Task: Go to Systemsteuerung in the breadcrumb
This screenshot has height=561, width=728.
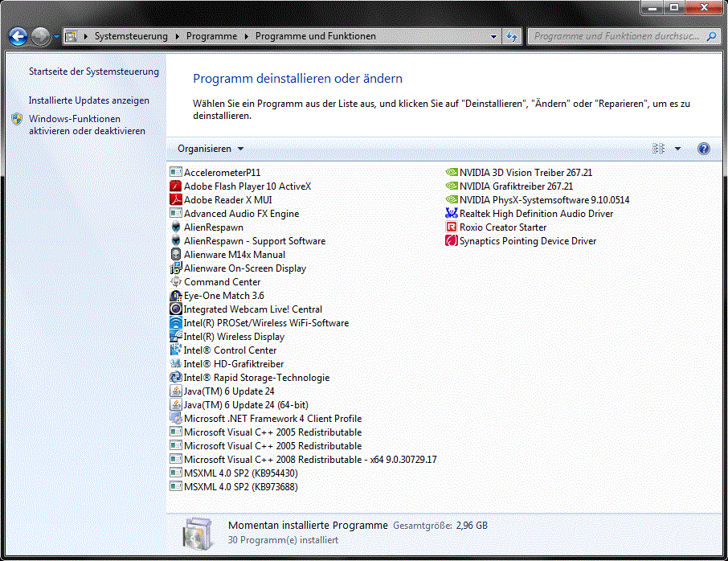Action: (x=131, y=36)
